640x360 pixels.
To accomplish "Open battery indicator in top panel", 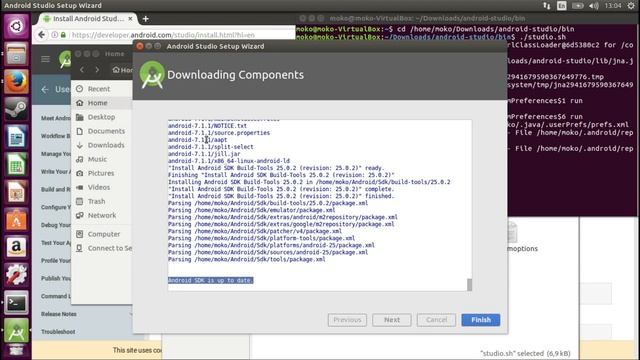I will [x=578, y=6].
